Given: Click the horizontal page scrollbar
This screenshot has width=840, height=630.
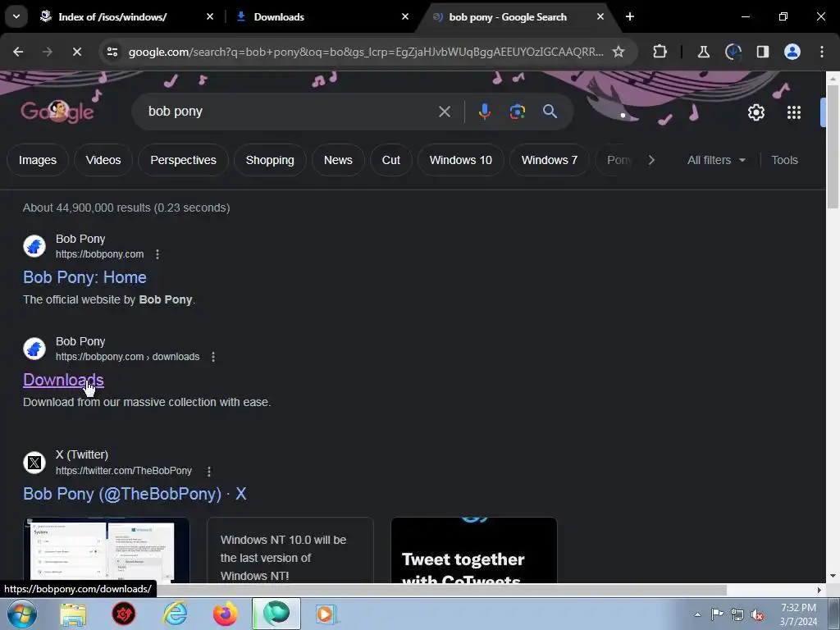Looking at the screenshot, I should pos(363,590).
